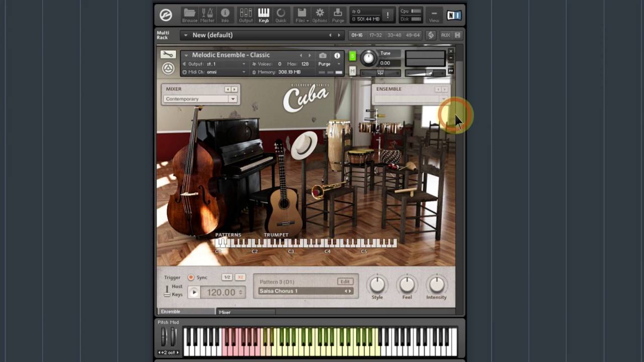Select next instrument preset arrow
644x362 pixels.
click(309, 55)
